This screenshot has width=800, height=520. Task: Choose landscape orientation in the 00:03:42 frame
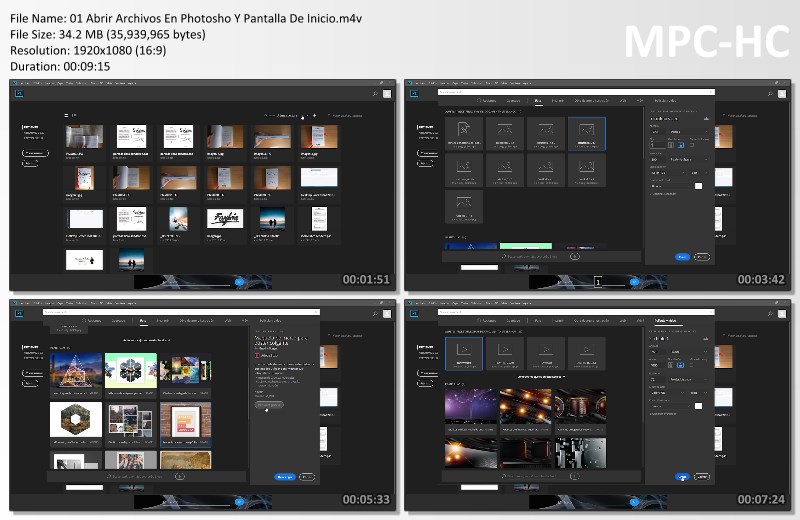click(681, 145)
